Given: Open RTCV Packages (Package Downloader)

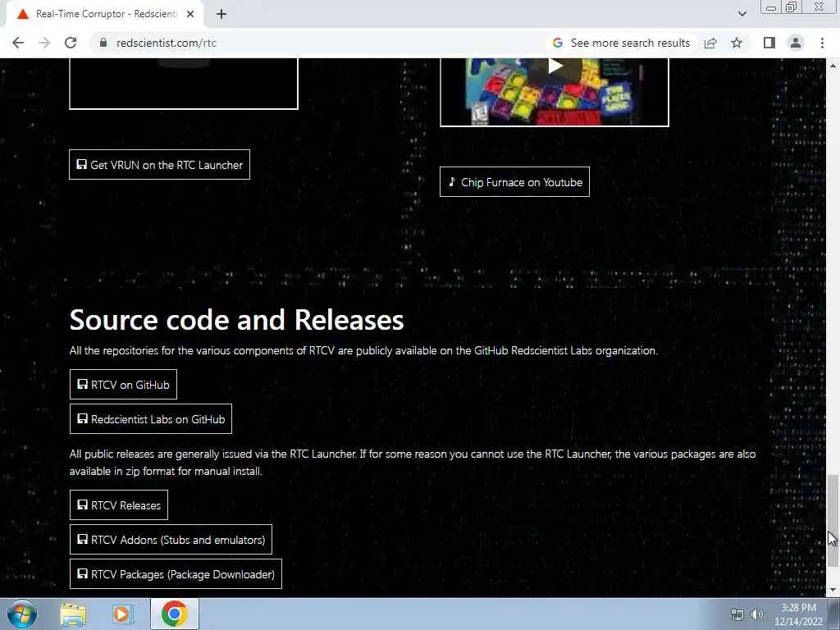Looking at the screenshot, I should coord(176,573).
